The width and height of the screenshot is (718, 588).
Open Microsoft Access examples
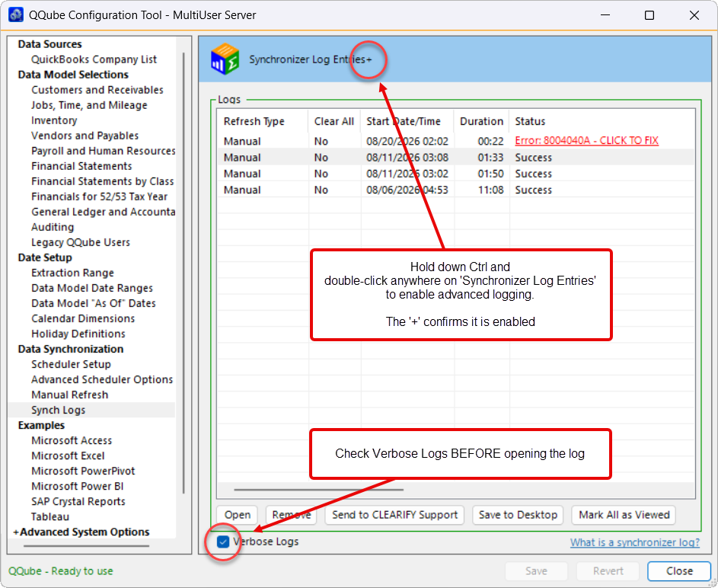(72, 440)
